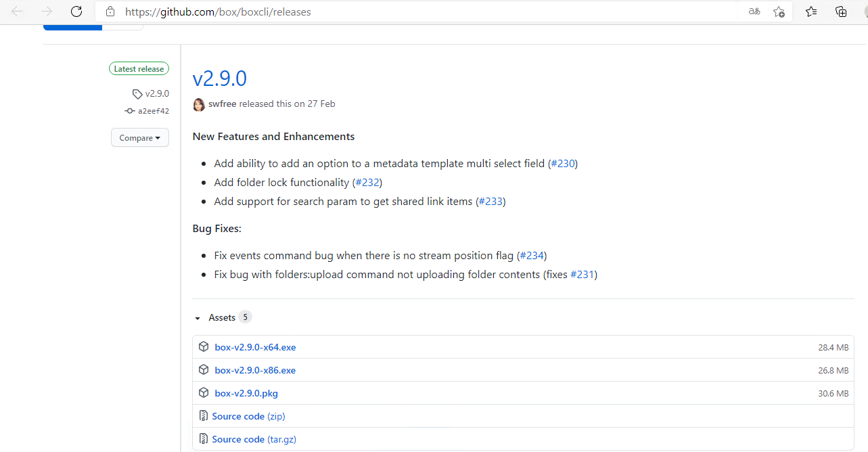This screenshot has height=452, width=868.
Task: Download box-v2.9.0-x86.exe
Action: 255,370
